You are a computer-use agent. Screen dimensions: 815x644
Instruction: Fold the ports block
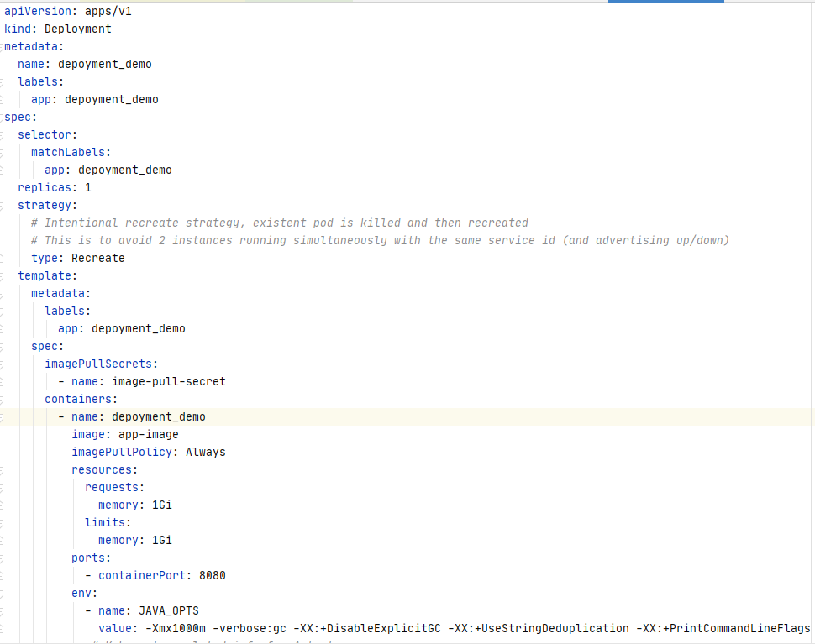(x=4, y=558)
